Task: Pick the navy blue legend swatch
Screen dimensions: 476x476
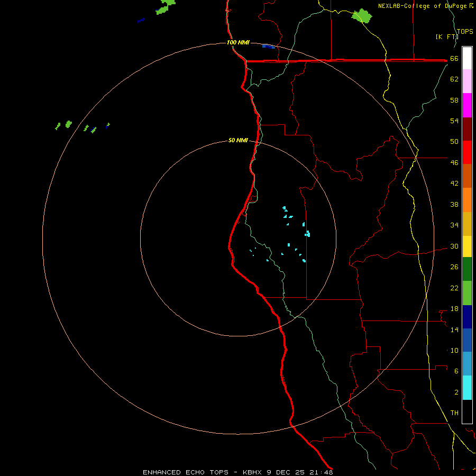Action: pos(467,317)
